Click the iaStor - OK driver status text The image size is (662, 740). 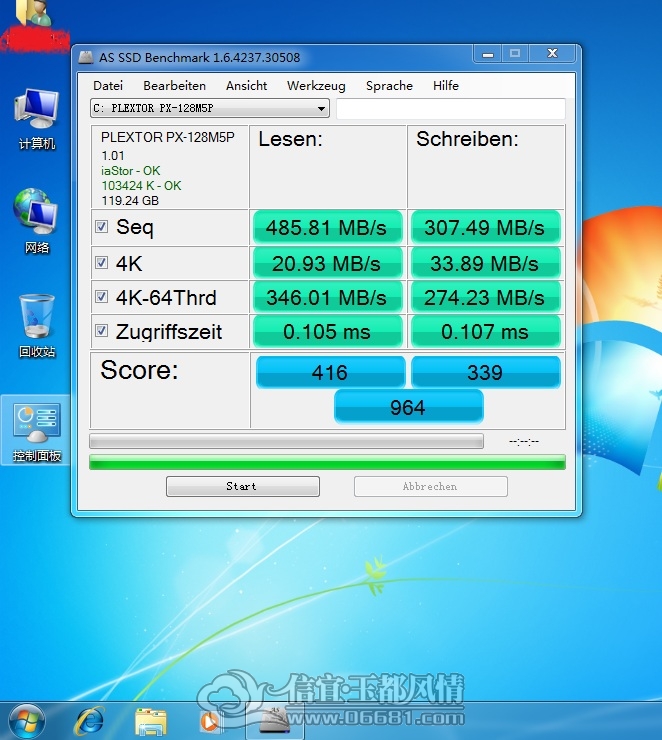pyautogui.click(x=131, y=170)
